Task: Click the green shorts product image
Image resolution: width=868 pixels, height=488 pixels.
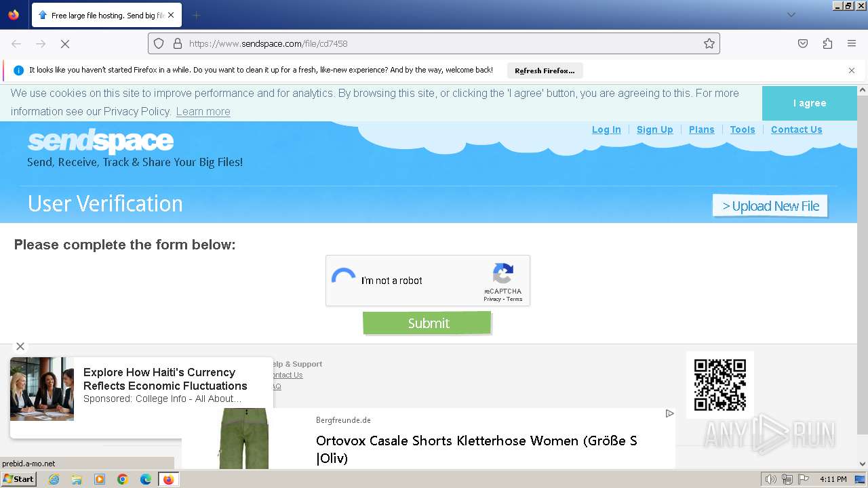Action: [244, 439]
